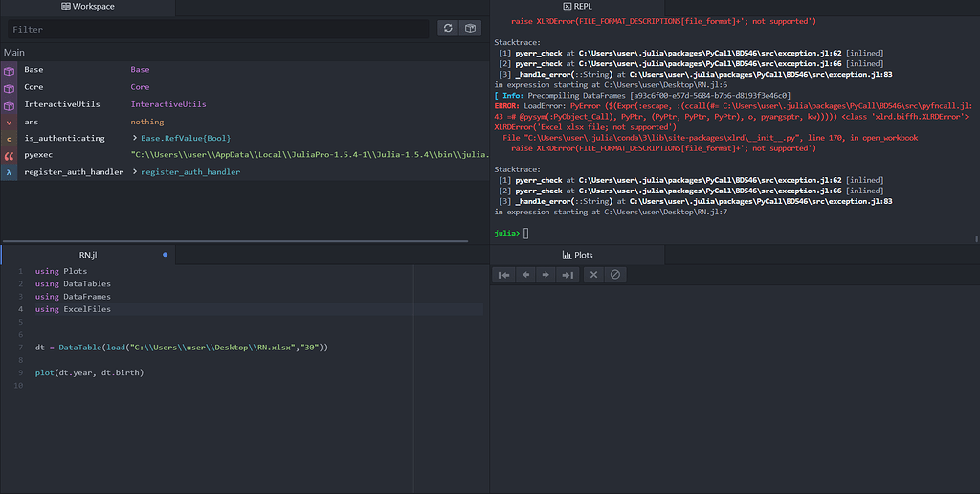Screen dimensions: 980x494
Task: Click the 'nothing' value of ans
Action: (146, 122)
